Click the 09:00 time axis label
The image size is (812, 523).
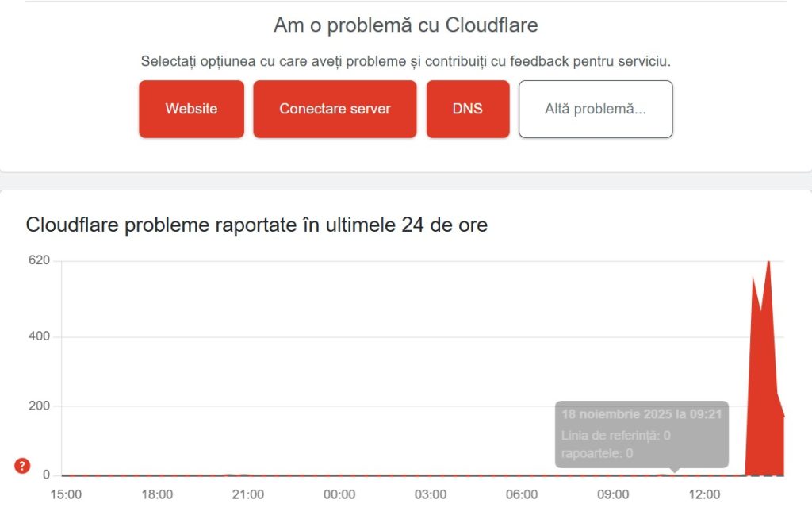tap(613, 494)
